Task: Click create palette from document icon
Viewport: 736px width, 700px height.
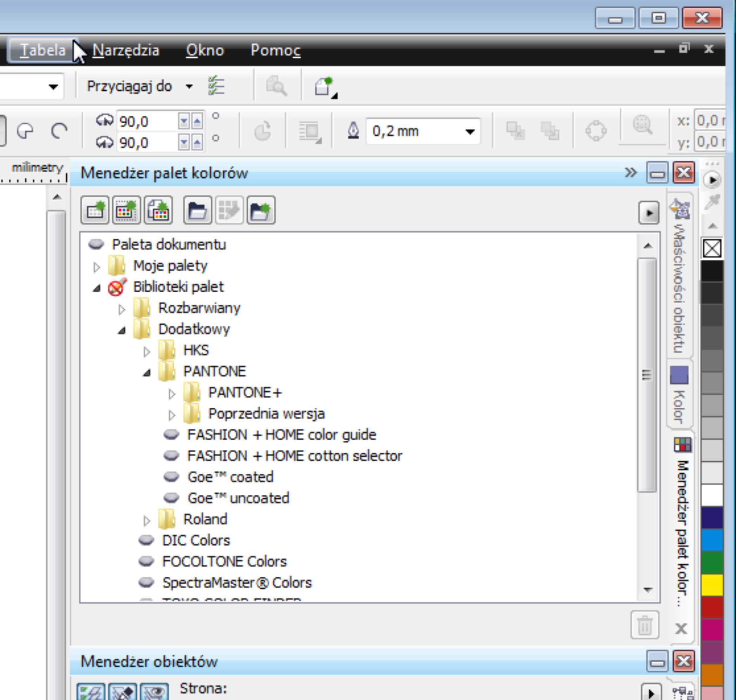Action: 158,211
